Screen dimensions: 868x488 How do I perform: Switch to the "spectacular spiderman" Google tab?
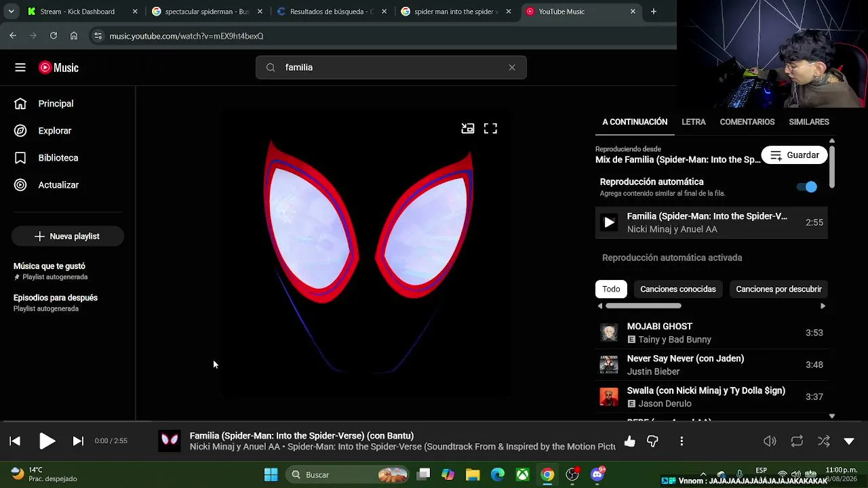207,12
